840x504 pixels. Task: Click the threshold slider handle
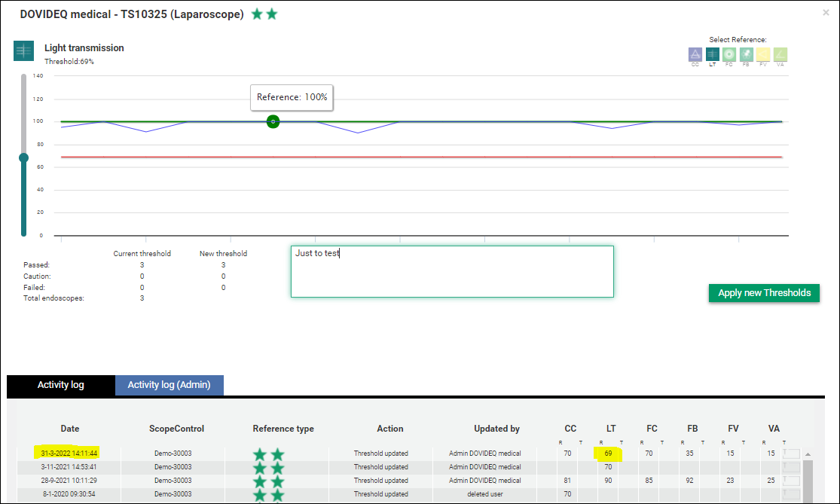click(x=23, y=157)
